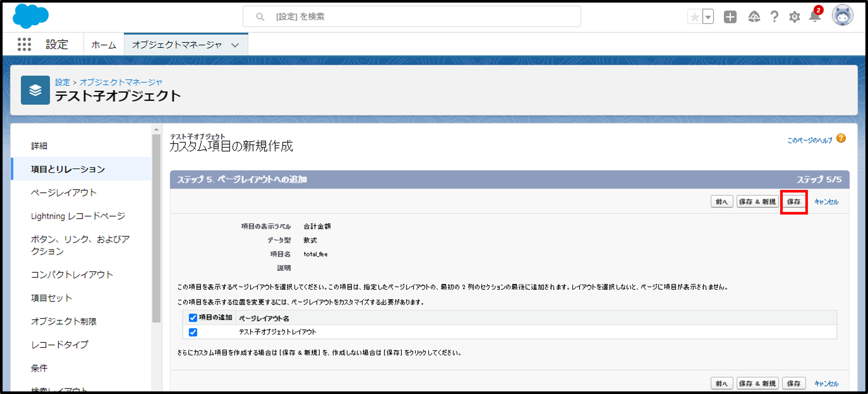868x394 pixels.
Task: Select ページレイアウト in the sidebar
Action: 64,193
